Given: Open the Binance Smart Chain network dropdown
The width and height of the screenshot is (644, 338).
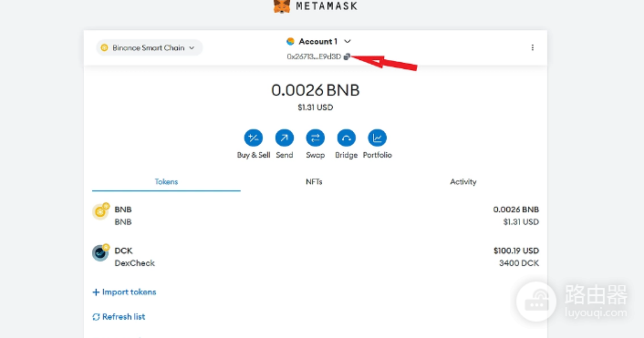Looking at the screenshot, I should pyautogui.click(x=149, y=47).
